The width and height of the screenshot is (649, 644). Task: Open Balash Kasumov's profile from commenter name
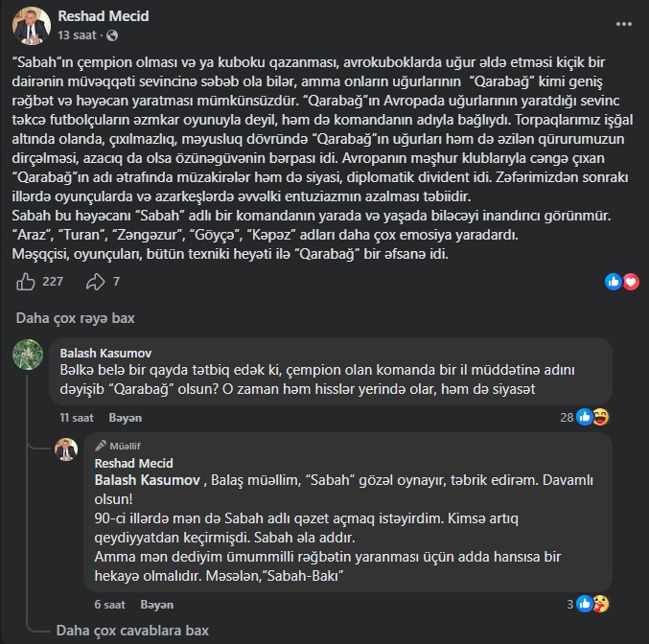pos(105,352)
